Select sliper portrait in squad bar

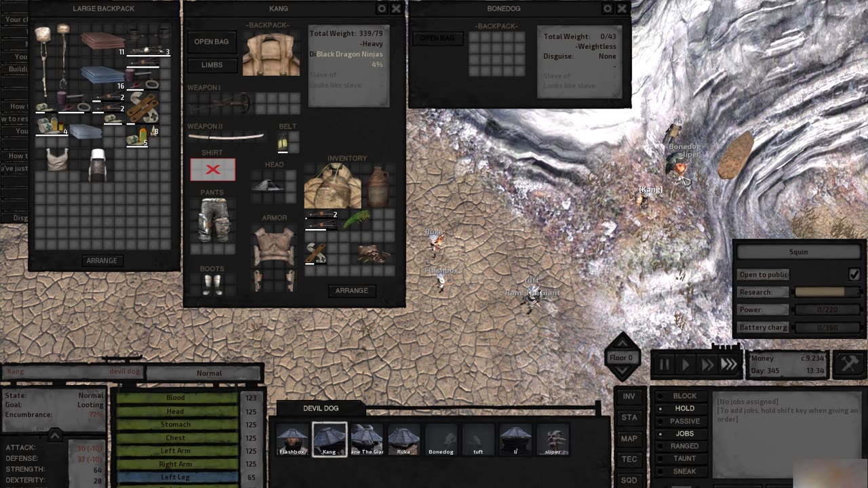tap(553, 439)
